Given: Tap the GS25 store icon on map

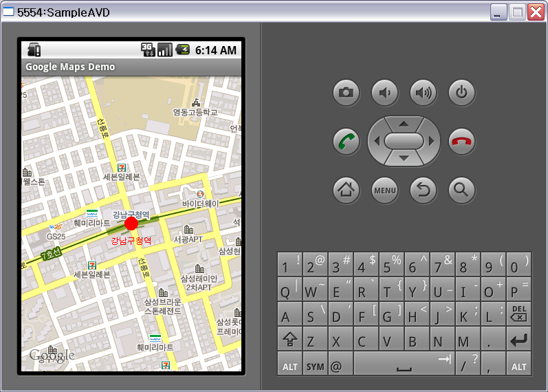Looking at the screenshot, I should point(56,227).
